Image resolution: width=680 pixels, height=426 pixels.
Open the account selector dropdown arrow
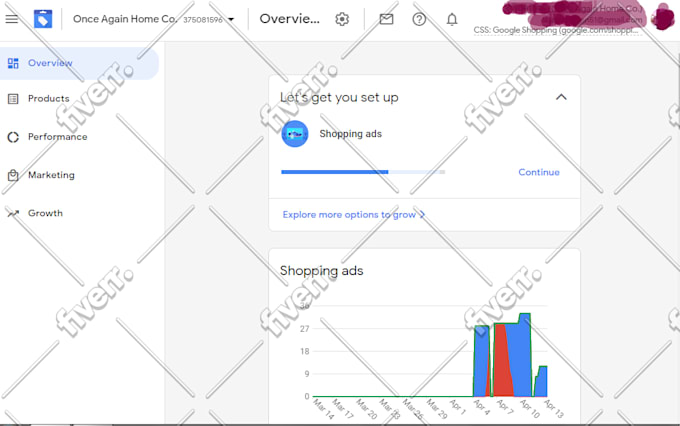point(231,20)
